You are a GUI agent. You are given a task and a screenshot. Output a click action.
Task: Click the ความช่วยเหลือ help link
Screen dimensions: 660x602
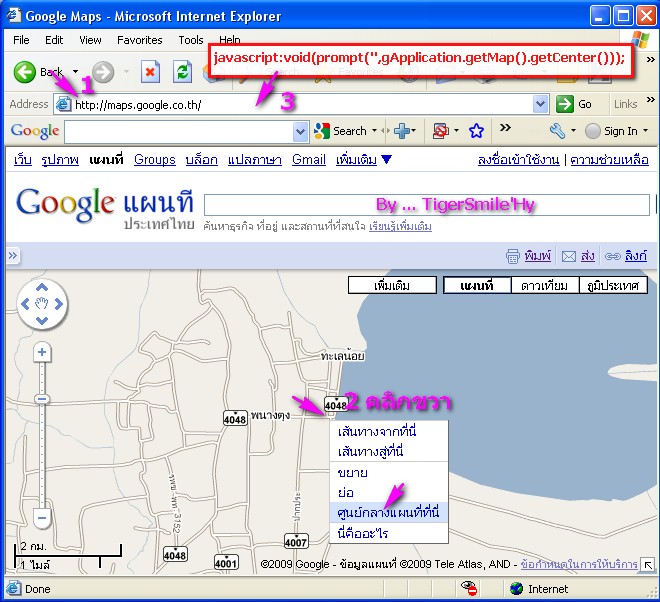[609, 160]
